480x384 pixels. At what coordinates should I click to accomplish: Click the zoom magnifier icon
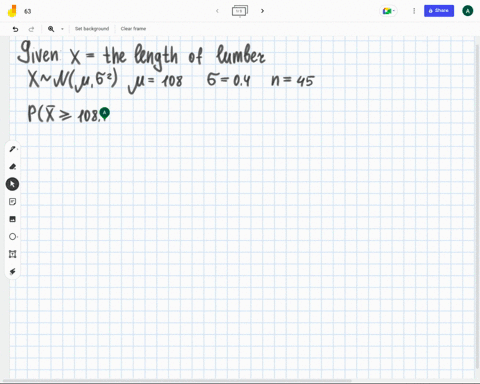51,29
